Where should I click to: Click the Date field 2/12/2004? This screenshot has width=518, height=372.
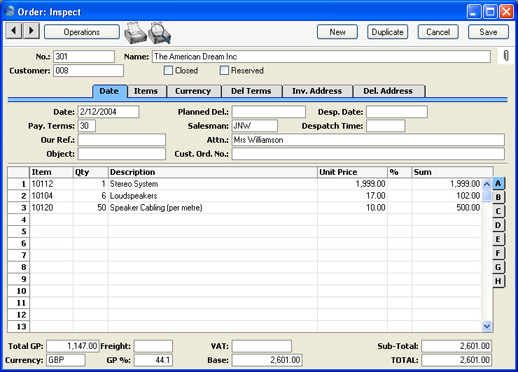[x=108, y=112]
